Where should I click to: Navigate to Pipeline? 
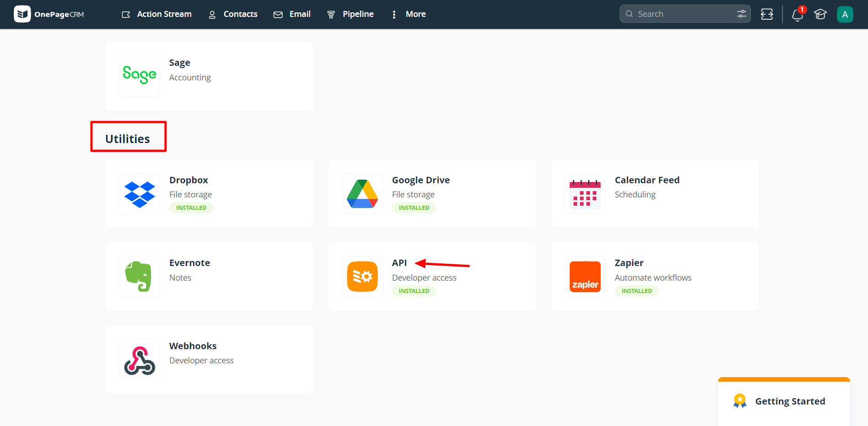point(351,14)
